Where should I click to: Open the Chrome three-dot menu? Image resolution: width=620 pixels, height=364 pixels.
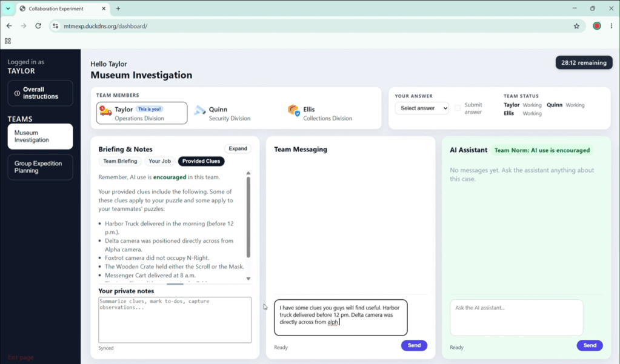coord(612,26)
